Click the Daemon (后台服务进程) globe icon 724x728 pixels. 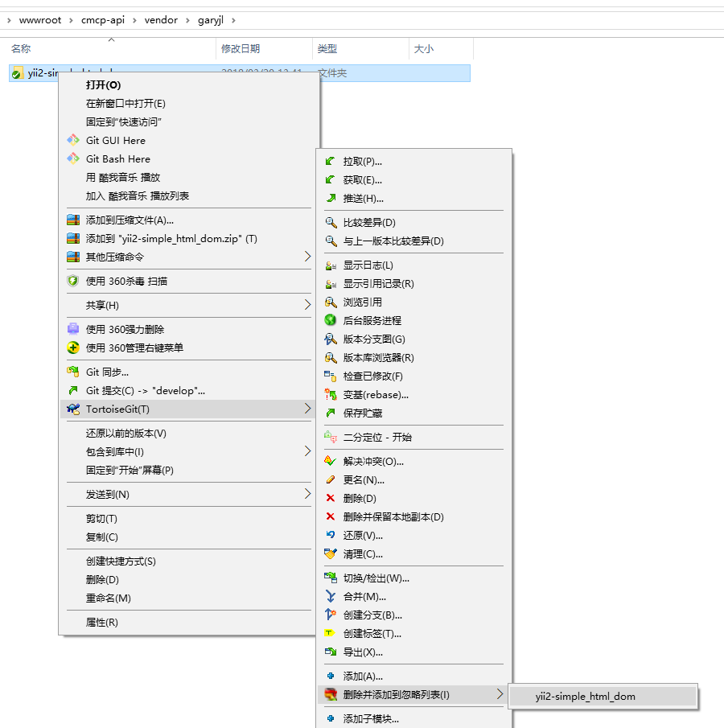pos(330,320)
